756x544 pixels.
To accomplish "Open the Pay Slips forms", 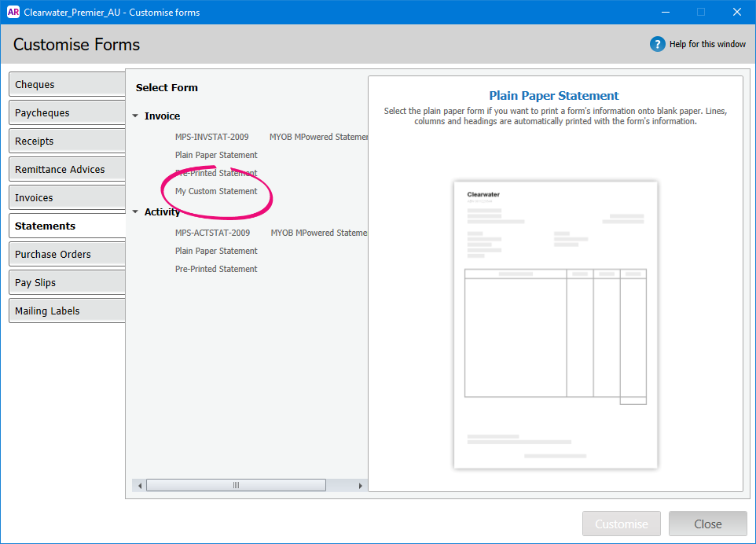I will coord(66,282).
